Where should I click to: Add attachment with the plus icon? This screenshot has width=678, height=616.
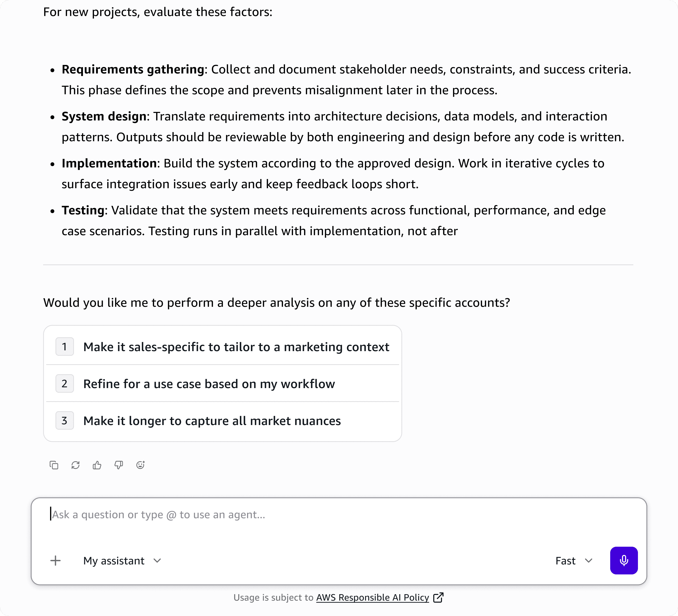55,561
